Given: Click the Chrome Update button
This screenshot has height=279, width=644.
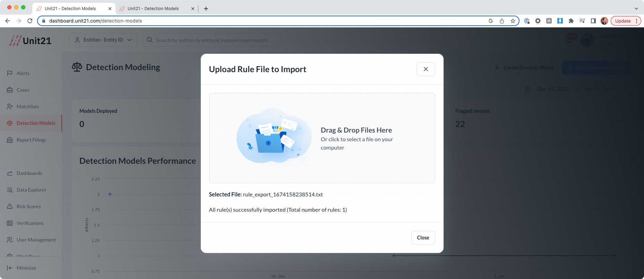Looking at the screenshot, I should coord(626,21).
